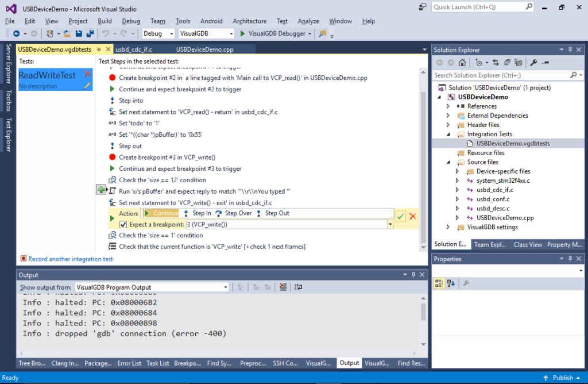Open the VisualGDB platform dropdown
Image resolution: width=588 pixels, height=384 pixels.
click(x=231, y=33)
